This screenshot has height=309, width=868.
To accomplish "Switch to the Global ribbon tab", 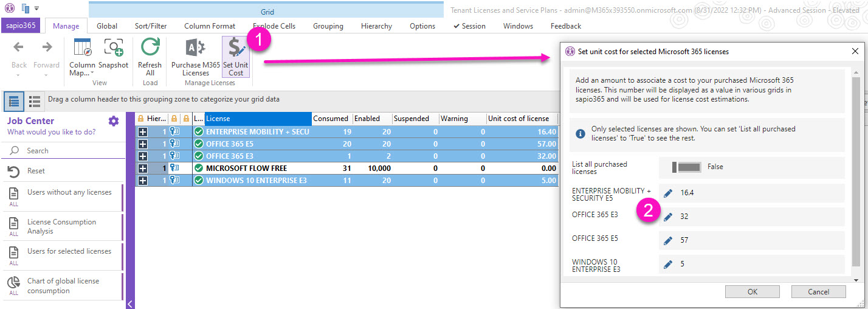I will pos(107,26).
